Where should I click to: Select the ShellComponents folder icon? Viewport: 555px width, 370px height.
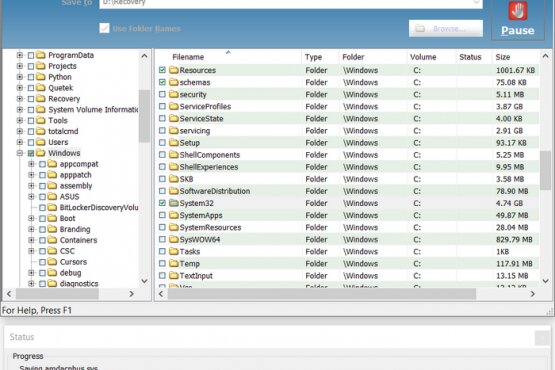pos(173,154)
